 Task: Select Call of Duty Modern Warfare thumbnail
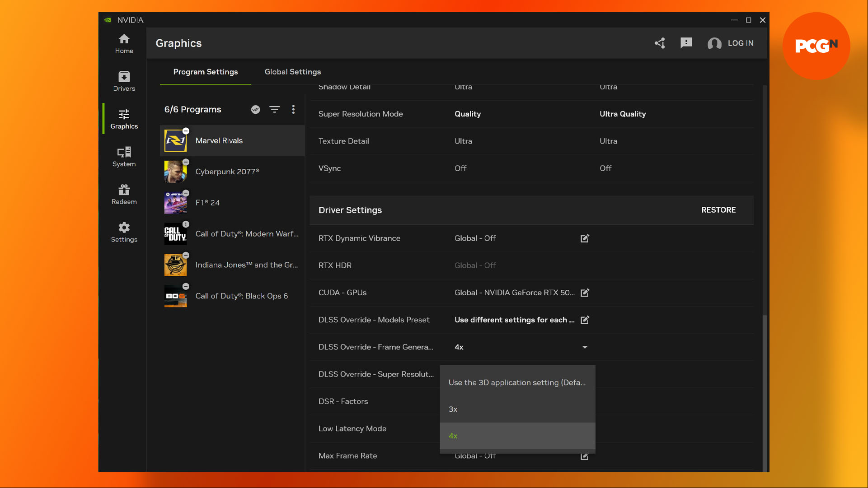pos(175,234)
